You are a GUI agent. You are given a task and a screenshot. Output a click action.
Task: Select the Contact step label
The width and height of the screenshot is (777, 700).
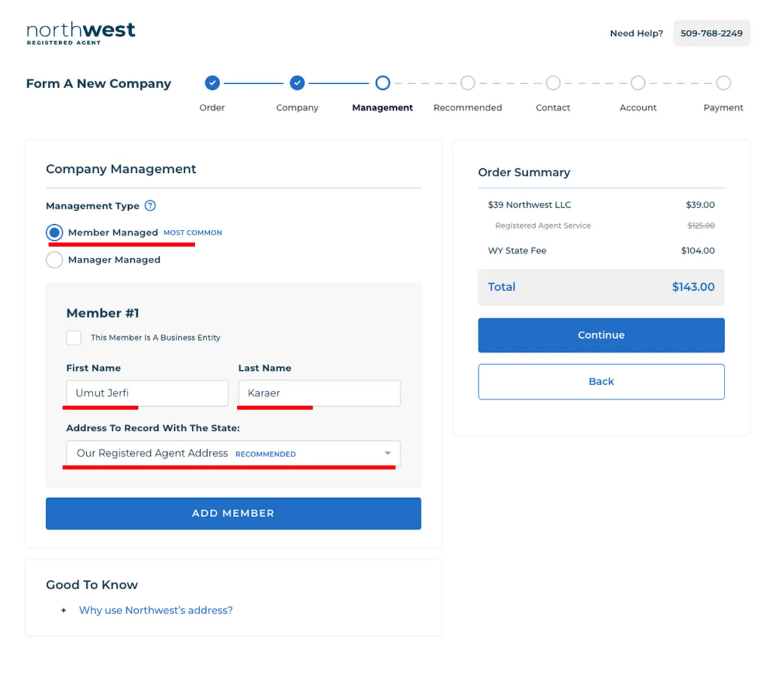click(x=553, y=107)
